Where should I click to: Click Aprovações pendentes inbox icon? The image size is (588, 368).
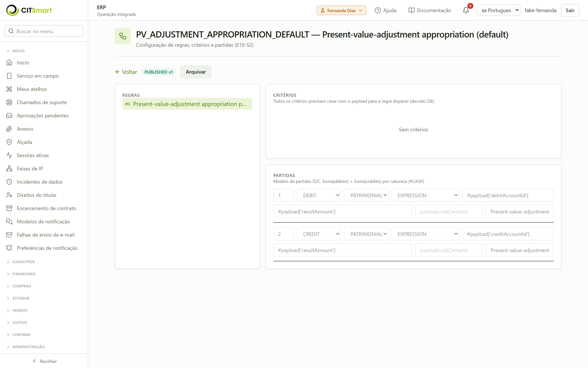point(9,116)
